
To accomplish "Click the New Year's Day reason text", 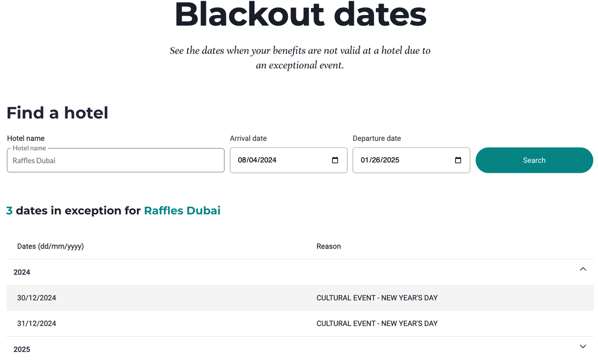I will point(377,297).
